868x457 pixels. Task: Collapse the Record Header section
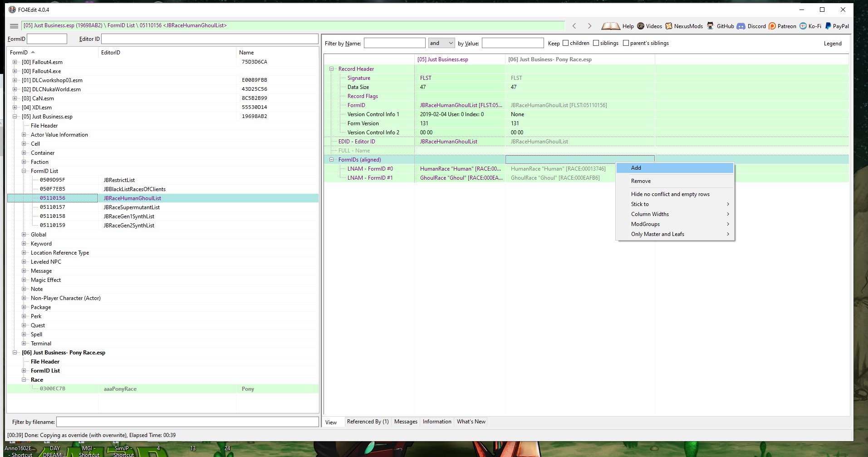[x=331, y=69]
